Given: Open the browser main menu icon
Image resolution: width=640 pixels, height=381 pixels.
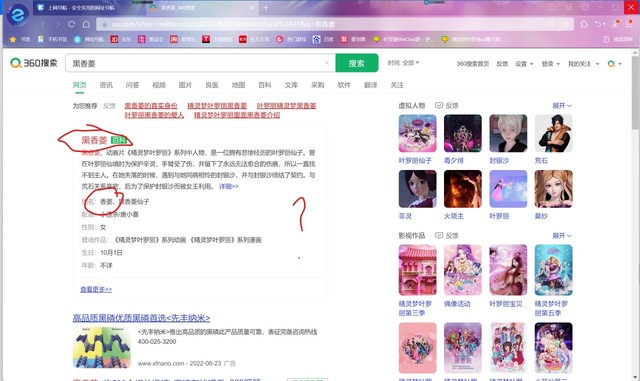Looking at the screenshot, I should coord(629,24).
